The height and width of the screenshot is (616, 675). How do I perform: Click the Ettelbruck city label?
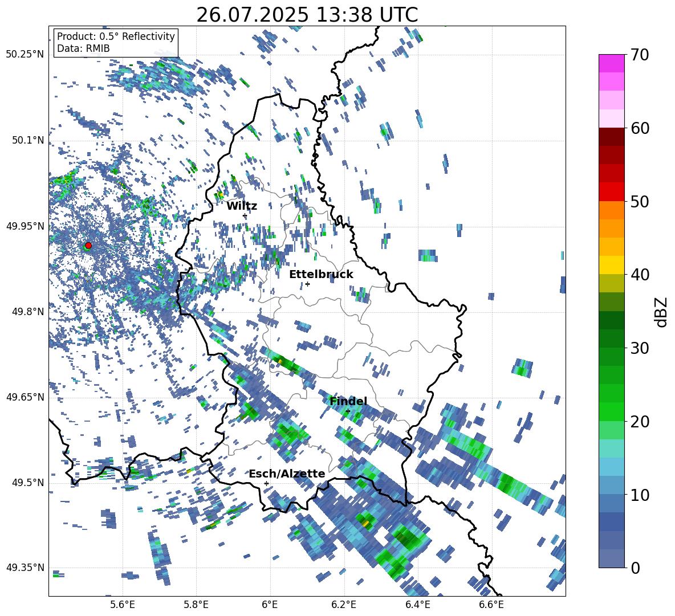click(x=321, y=275)
